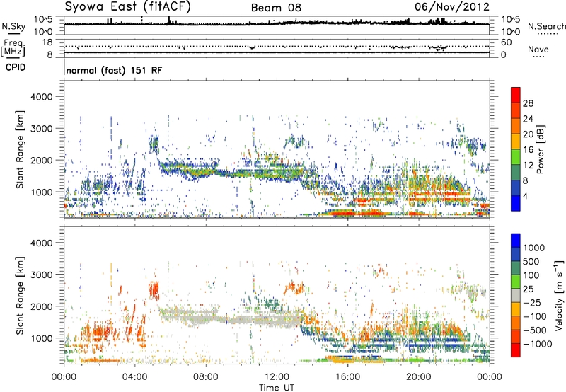This screenshot has width=566, height=392.
Task: Pick the light green Power colorbar segment
Action: (x=516, y=157)
